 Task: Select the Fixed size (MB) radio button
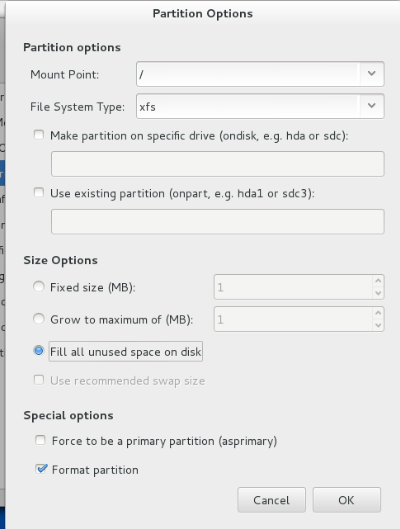(39, 287)
